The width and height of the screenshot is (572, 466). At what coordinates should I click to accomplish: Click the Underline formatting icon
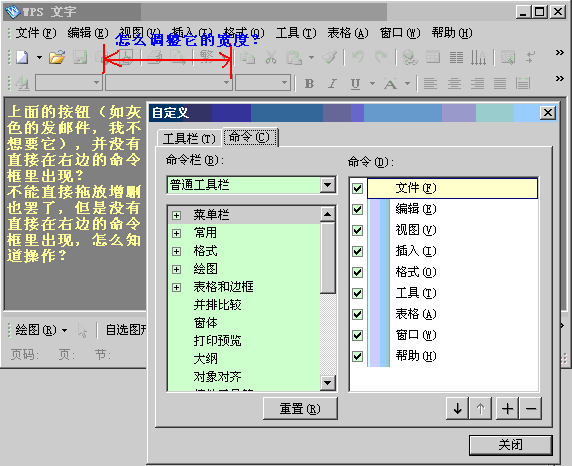[355, 84]
